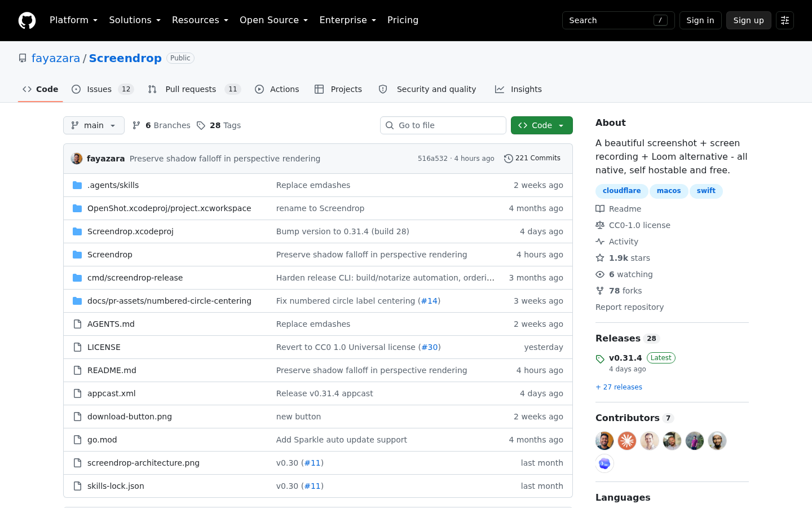
Task: Open the swift topic tag
Action: point(706,191)
